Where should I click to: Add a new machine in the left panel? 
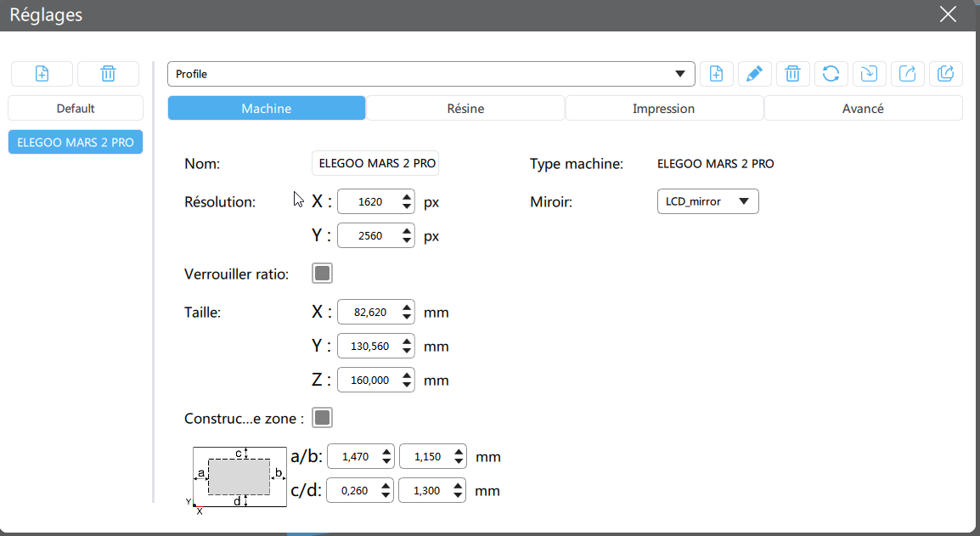[42, 74]
